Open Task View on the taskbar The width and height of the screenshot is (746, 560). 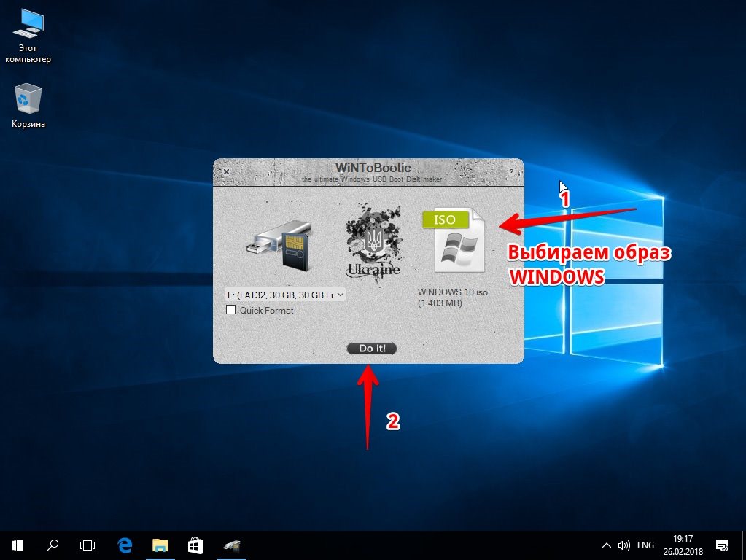tap(88, 545)
